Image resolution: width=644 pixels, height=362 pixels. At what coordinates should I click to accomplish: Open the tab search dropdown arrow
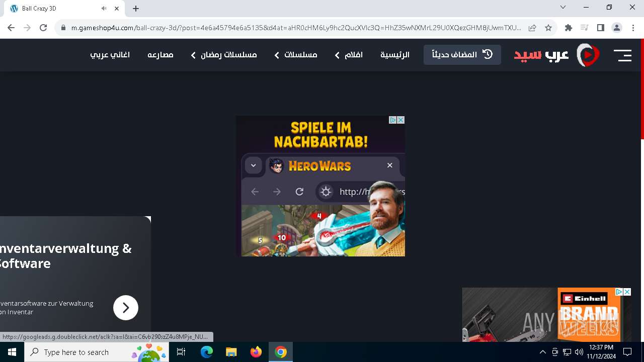(563, 7)
